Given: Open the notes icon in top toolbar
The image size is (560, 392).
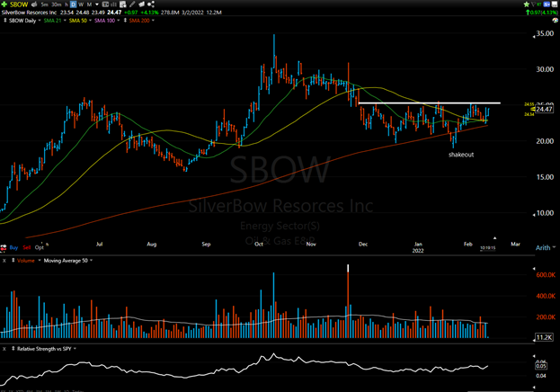Looking at the screenshot, I should (x=123, y=4).
